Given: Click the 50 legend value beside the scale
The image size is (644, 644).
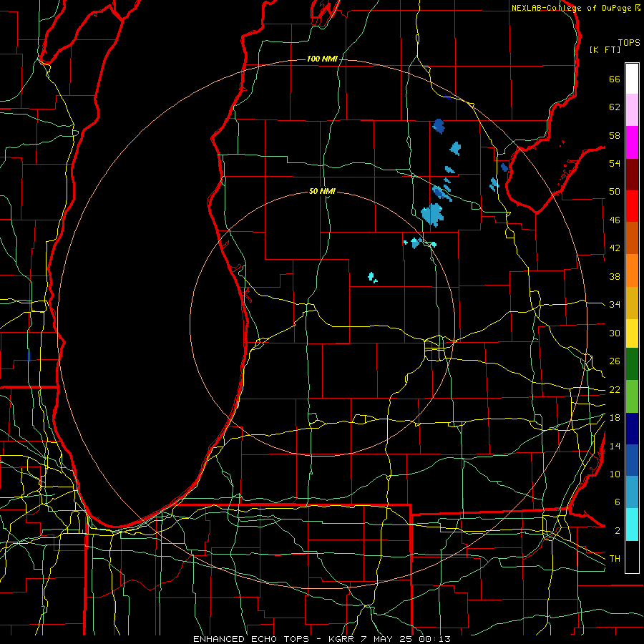Looking at the screenshot, I should pos(615,192).
